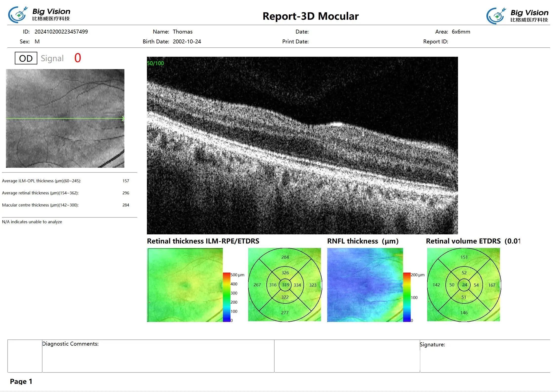Screen dimensions: 558x392
Task: Click the Page 1 label at bottom
Action: 21,381
